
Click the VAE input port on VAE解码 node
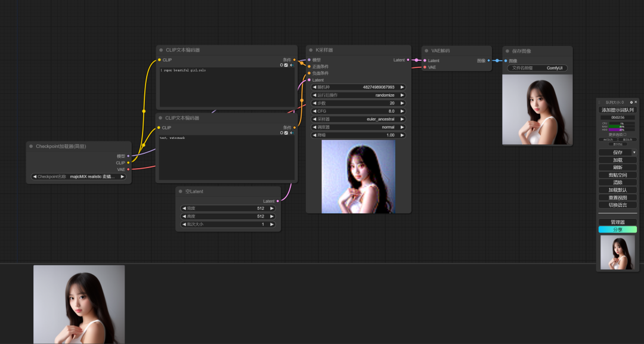[x=425, y=67]
